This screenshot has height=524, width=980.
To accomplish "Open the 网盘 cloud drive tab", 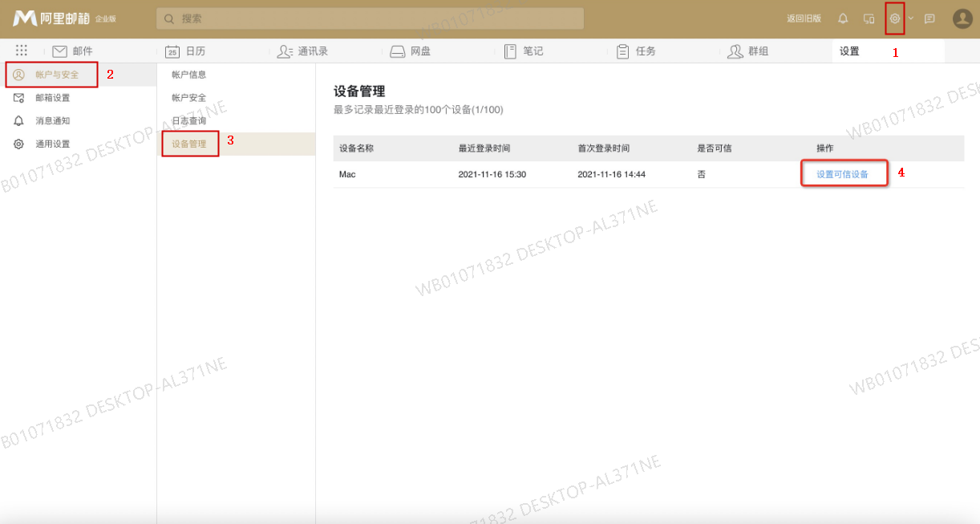I will pyautogui.click(x=410, y=51).
